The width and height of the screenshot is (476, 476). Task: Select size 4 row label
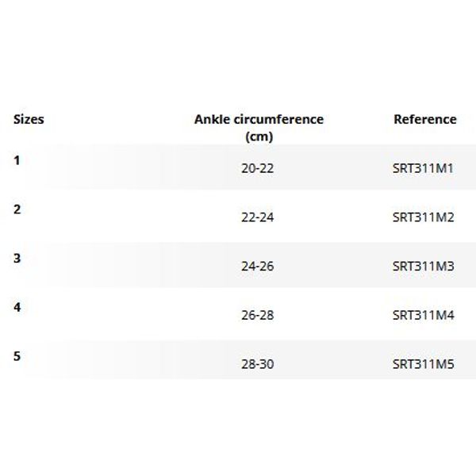(17, 307)
